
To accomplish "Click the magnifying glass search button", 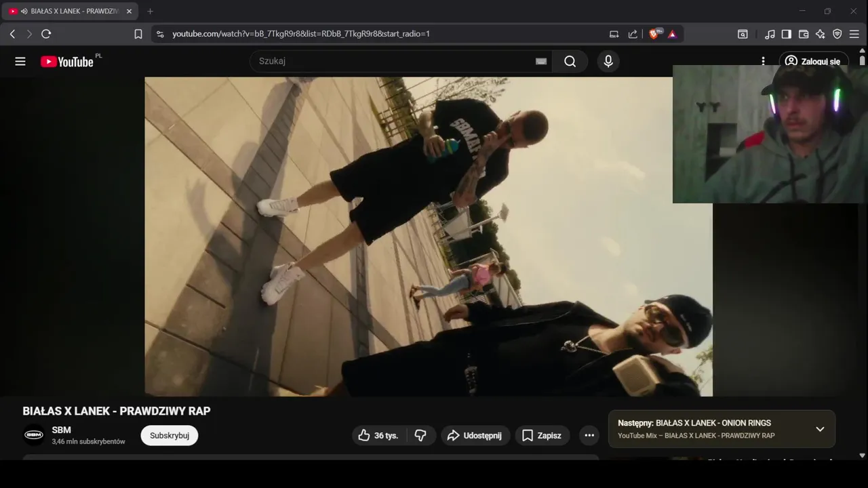I will pyautogui.click(x=570, y=62).
